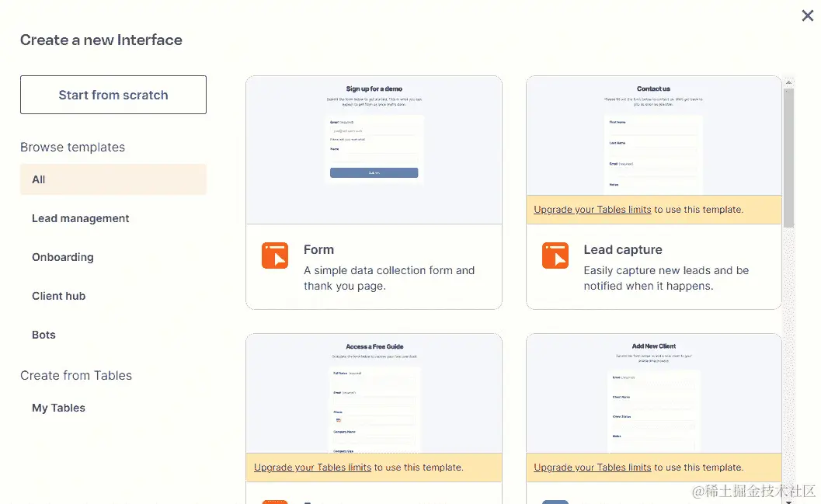Select the Add New Client preview
The image size is (821, 504).
point(653,392)
